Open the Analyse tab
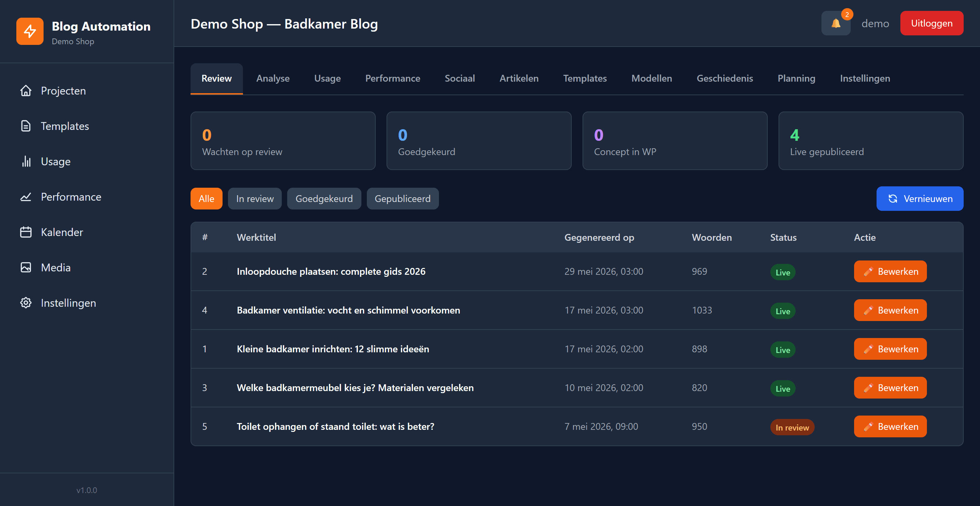The height and width of the screenshot is (506, 980). click(x=273, y=78)
